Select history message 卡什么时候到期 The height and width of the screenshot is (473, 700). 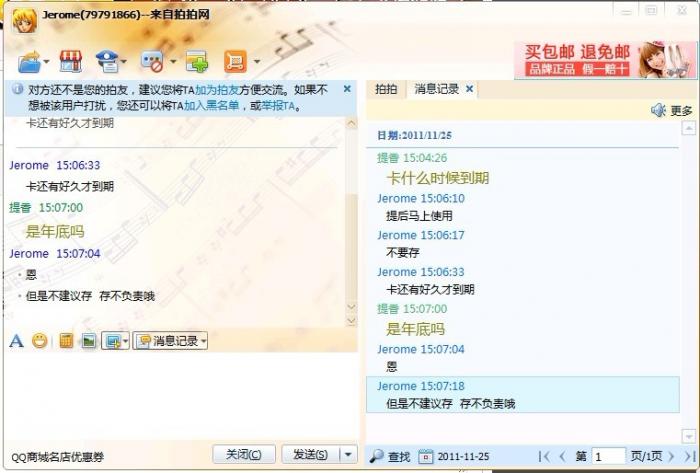(x=438, y=178)
